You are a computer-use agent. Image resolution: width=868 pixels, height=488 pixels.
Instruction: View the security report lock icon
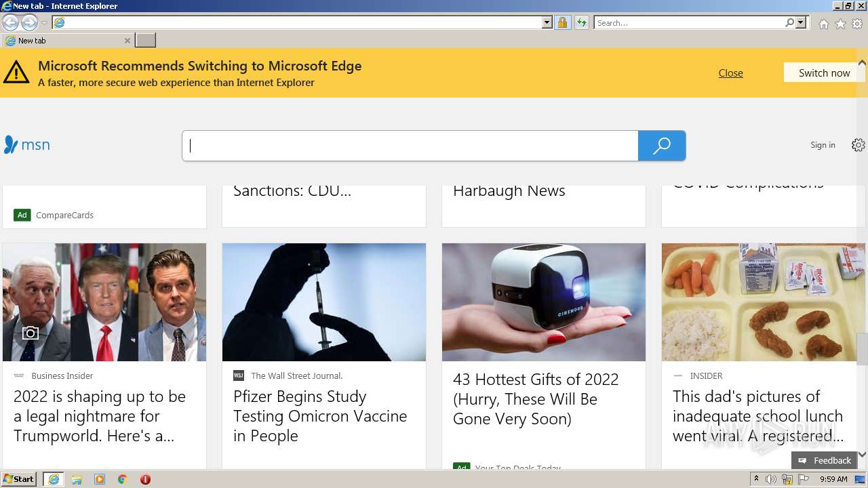pos(562,22)
